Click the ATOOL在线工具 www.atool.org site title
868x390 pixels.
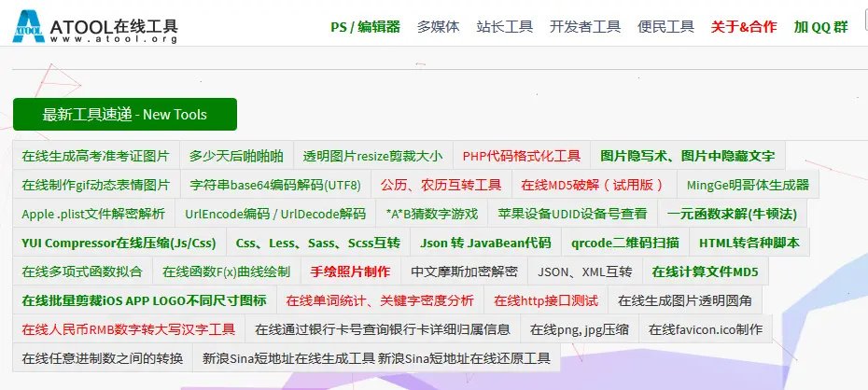(x=114, y=31)
